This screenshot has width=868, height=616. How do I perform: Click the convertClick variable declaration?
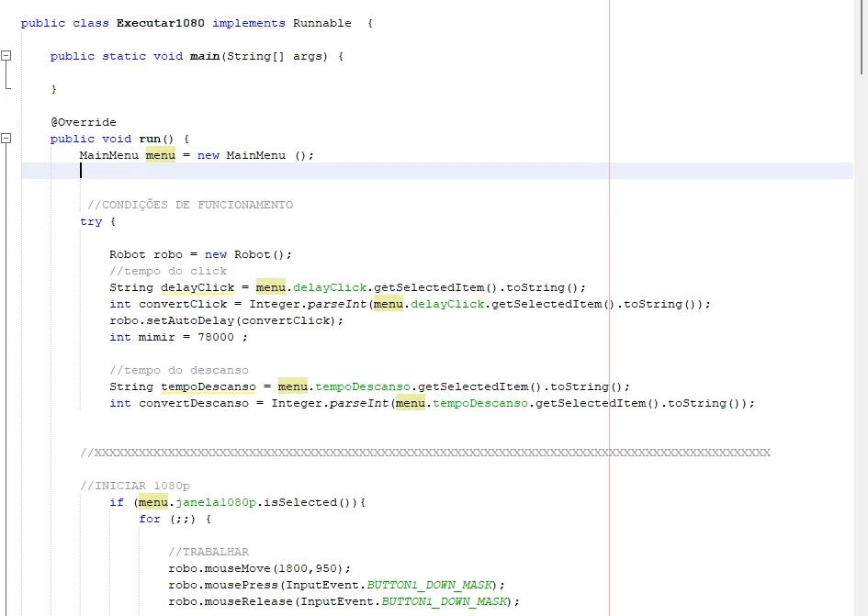coord(183,305)
